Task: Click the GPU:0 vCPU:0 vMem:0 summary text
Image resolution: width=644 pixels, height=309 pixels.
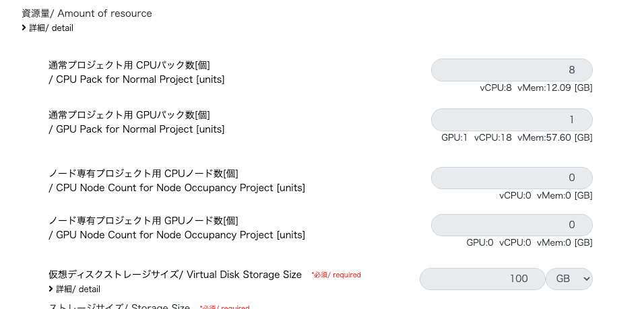Action: pos(529,242)
